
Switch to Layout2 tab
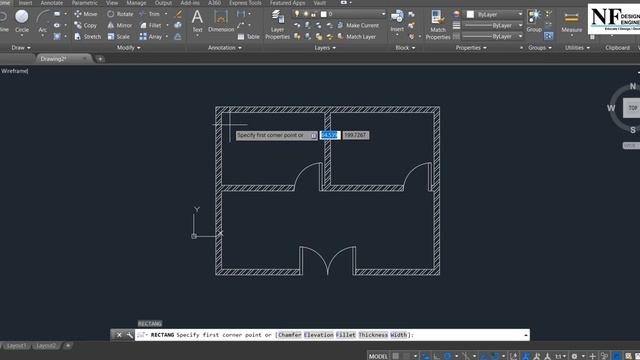pyautogui.click(x=46, y=346)
